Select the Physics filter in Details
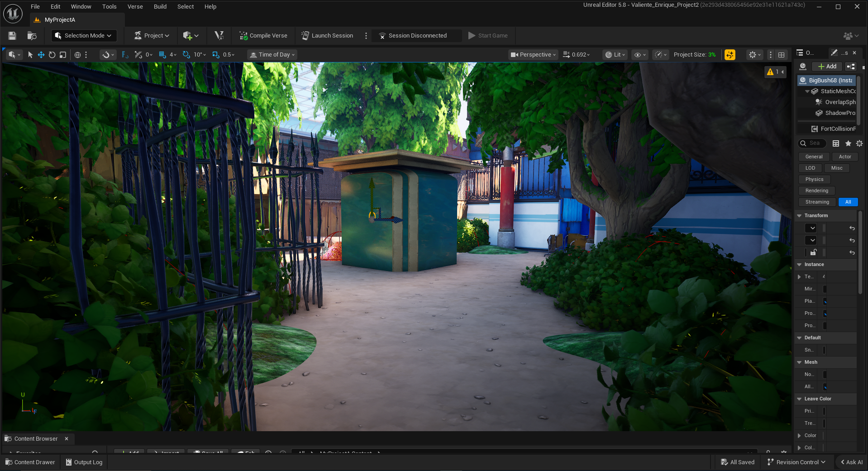The height and width of the screenshot is (471, 868). coord(815,180)
